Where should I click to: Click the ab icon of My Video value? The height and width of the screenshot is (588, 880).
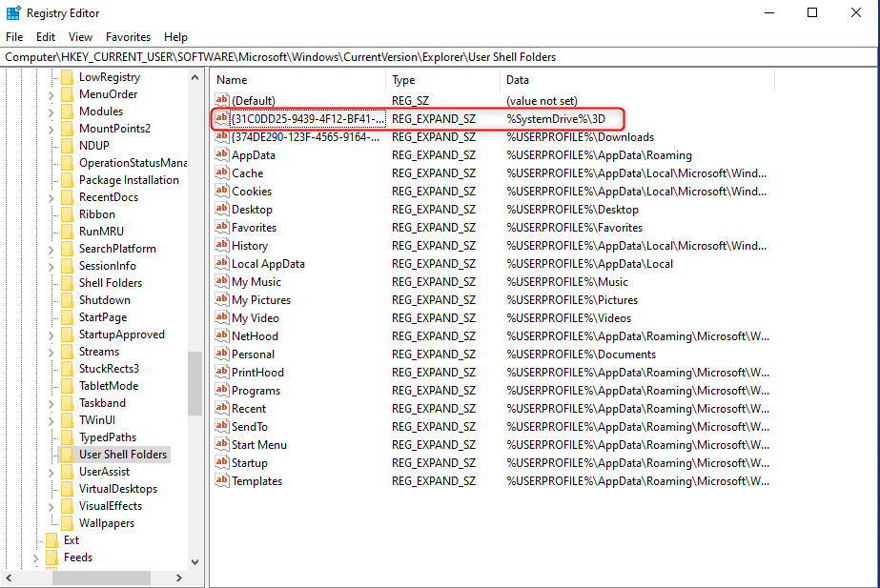(222, 317)
